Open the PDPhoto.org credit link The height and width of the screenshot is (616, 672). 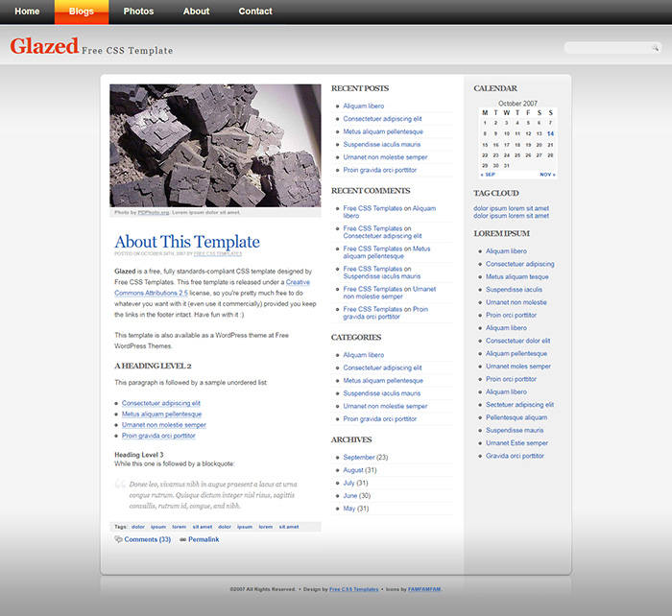pyautogui.click(x=154, y=212)
